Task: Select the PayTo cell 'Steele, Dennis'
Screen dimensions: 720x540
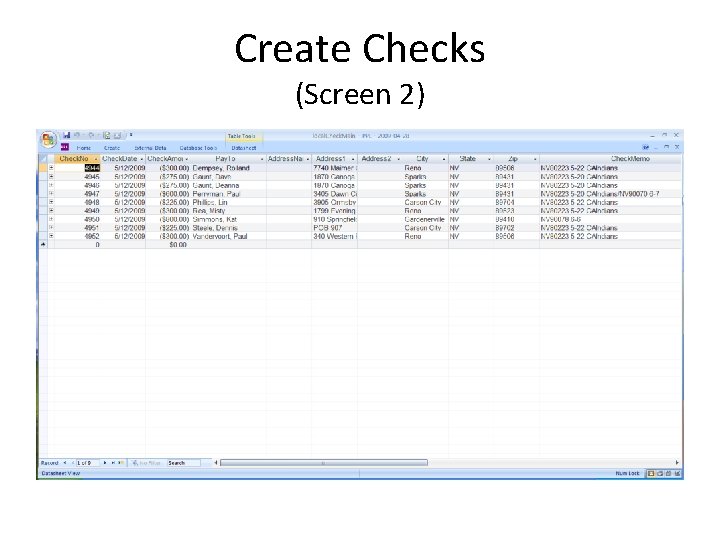Action: point(228,228)
